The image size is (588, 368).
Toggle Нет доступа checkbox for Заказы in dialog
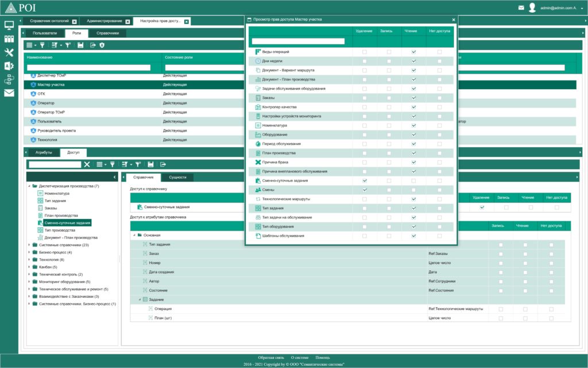[x=439, y=98]
